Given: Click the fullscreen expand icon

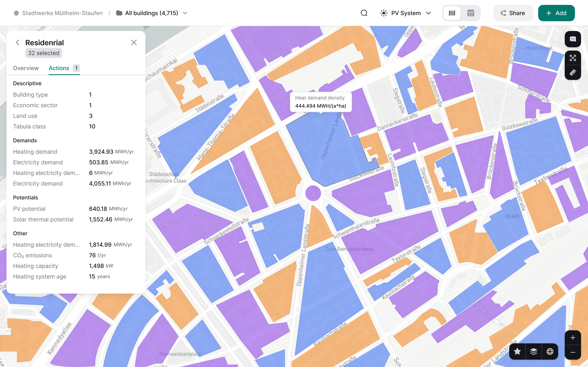Looking at the screenshot, I should [573, 58].
